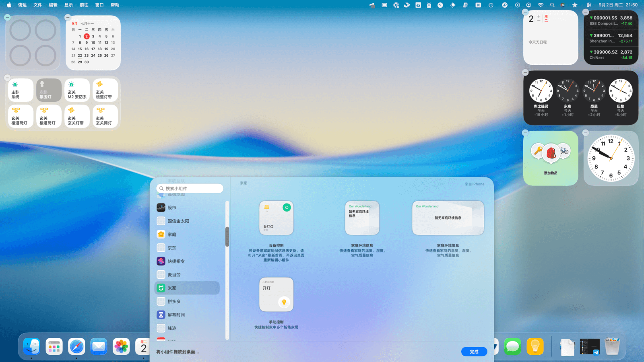The image size is (644, 362).
Task: Open the Photos app in the Dock
Action: coord(121,346)
